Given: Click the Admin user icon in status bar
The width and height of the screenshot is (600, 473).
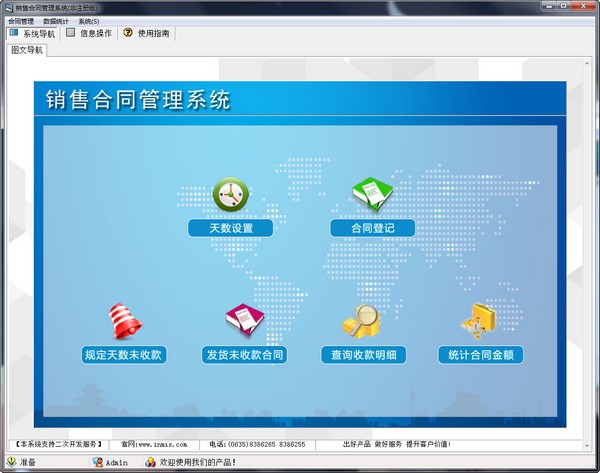Looking at the screenshot, I should point(97,462).
